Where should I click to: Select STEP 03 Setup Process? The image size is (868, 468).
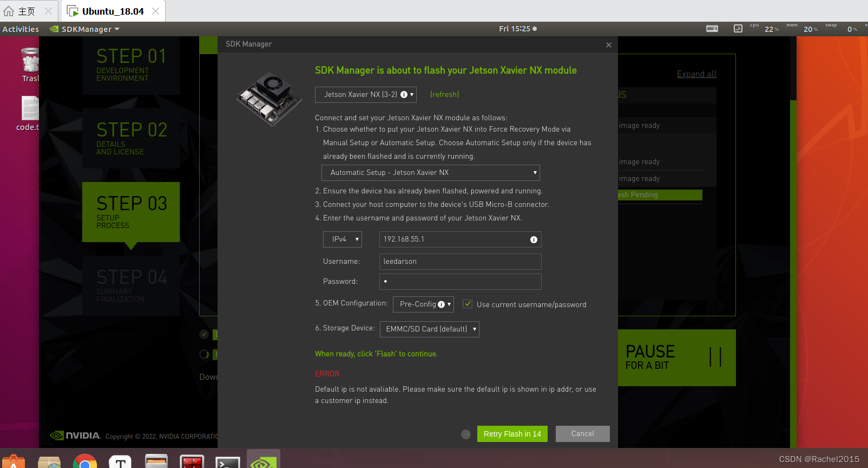(x=131, y=212)
